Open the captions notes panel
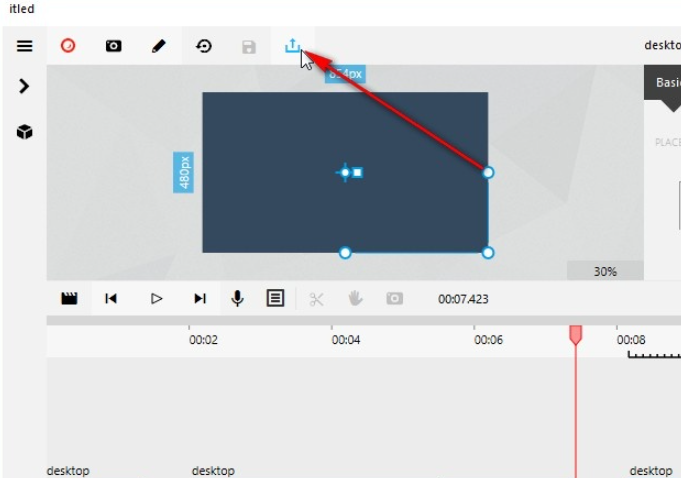681x478 pixels. tap(275, 298)
